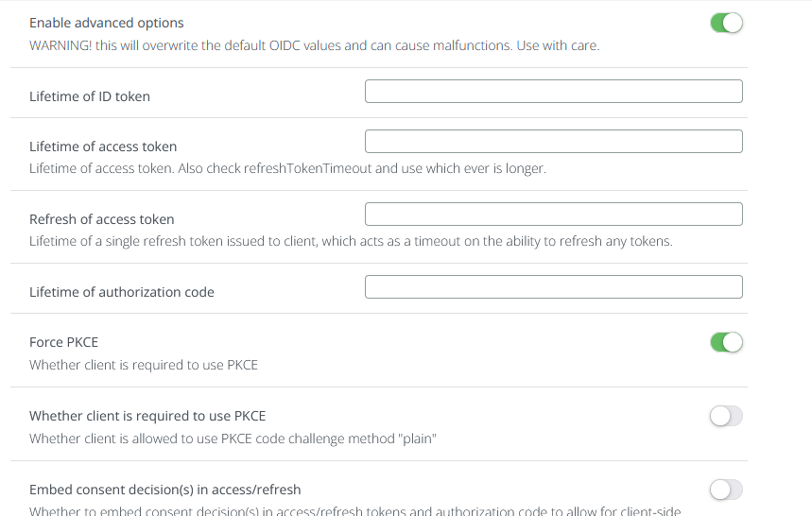The height and width of the screenshot is (516, 812).
Task: Select the Refresh of access token textbox
Action: tap(553, 215)
